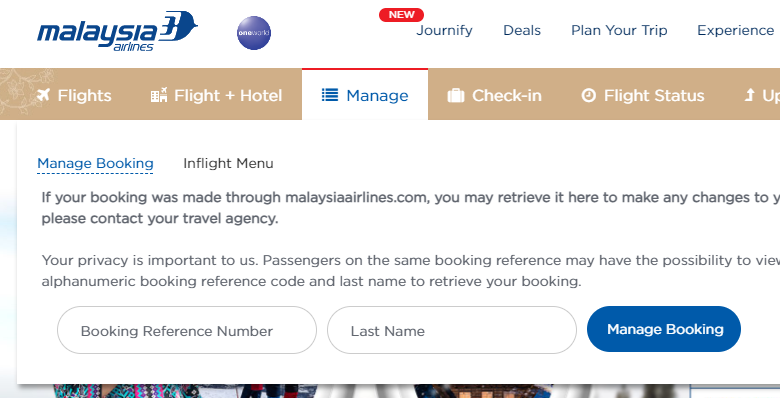This screenshot has width=780, height=398.
Task: Click the clock icon for Flight Status
Action: coord(588,95)
